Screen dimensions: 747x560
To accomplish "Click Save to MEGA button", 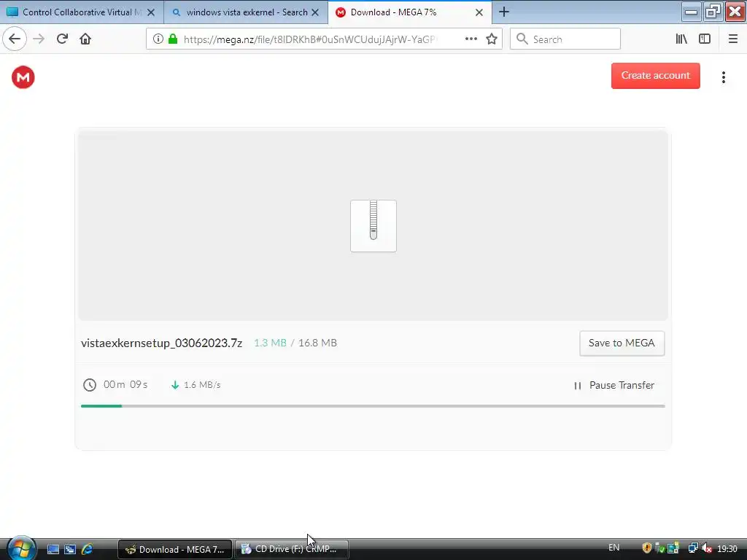I will [622, 343].
